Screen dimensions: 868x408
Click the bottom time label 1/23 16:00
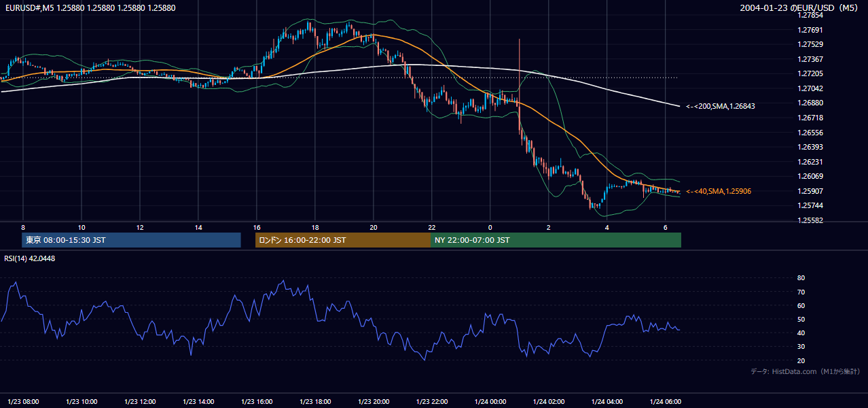pyautogui.click(x=257, y=401)
